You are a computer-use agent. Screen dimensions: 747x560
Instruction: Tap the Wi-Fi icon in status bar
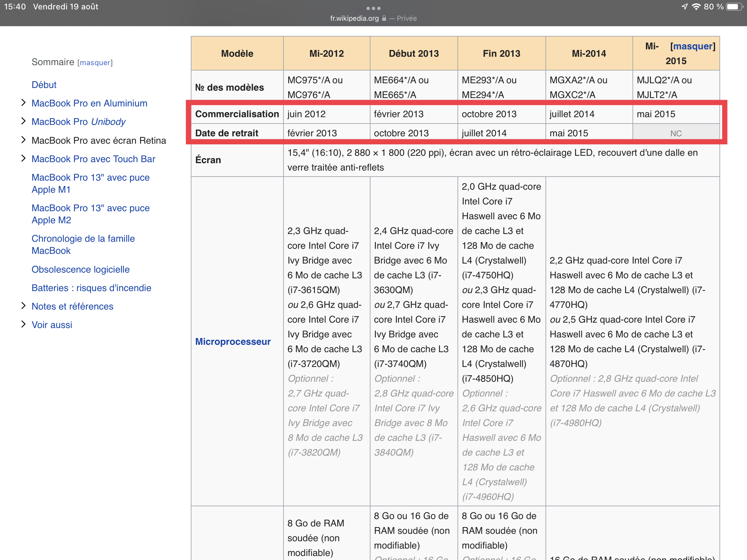point(696,7)
